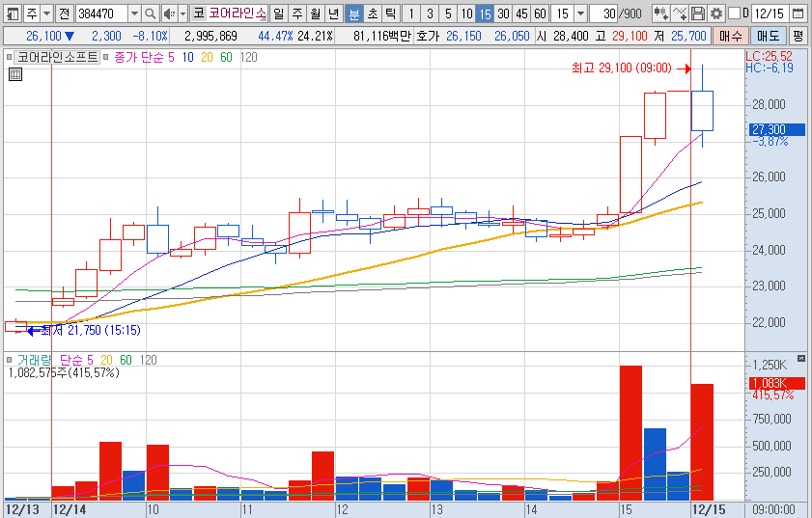812x518 pixels.
Task: Switch chart to 틱 tick period
Action: click(391, 14)
